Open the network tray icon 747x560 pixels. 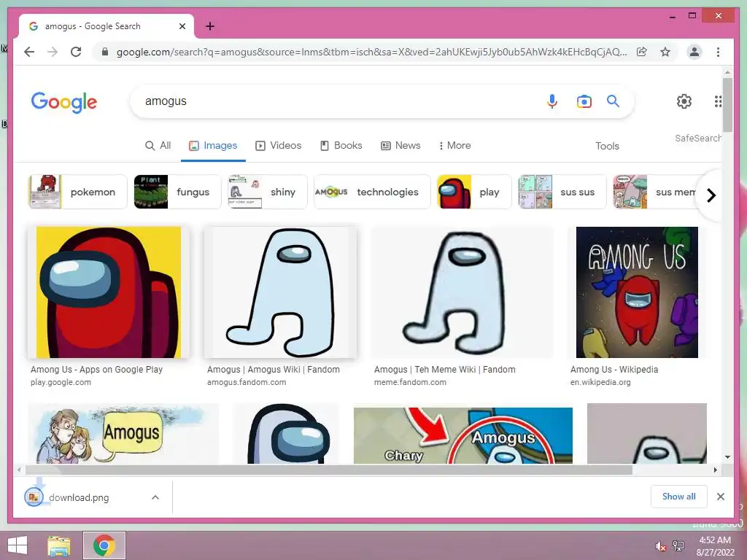(678, 545)
